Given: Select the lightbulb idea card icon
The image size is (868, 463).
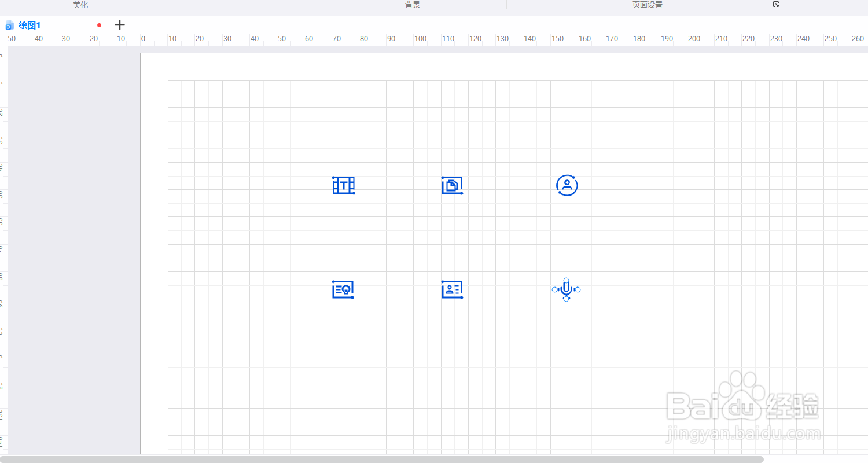Looking at the screenshot, I should (x=343, y=289).
